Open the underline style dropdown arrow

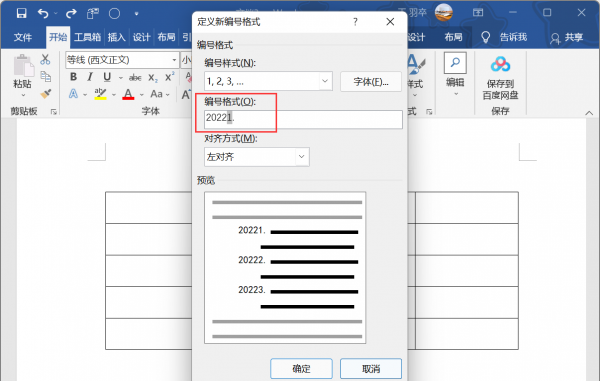point(121,77)
